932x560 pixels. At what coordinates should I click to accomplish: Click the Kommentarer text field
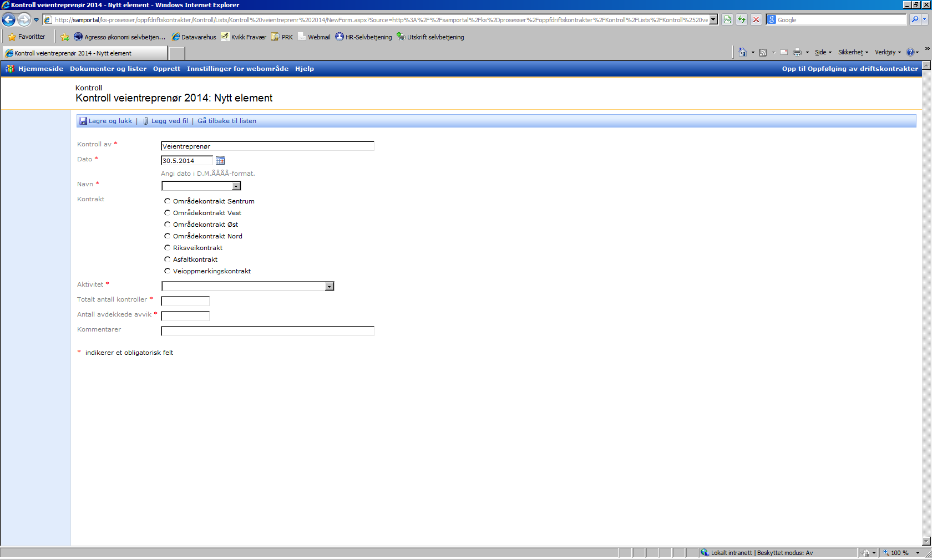click(267, 331)
